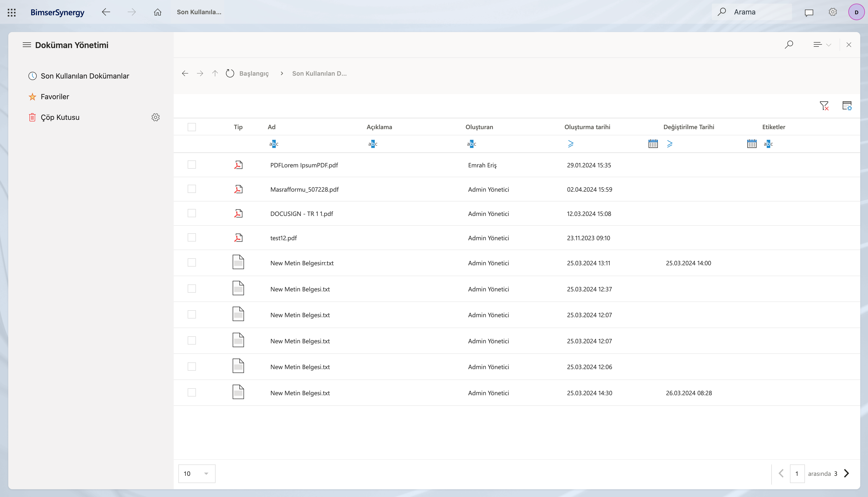
Task: Sort by Değiştirilme Tarihi column header
Action: [688, 127]
